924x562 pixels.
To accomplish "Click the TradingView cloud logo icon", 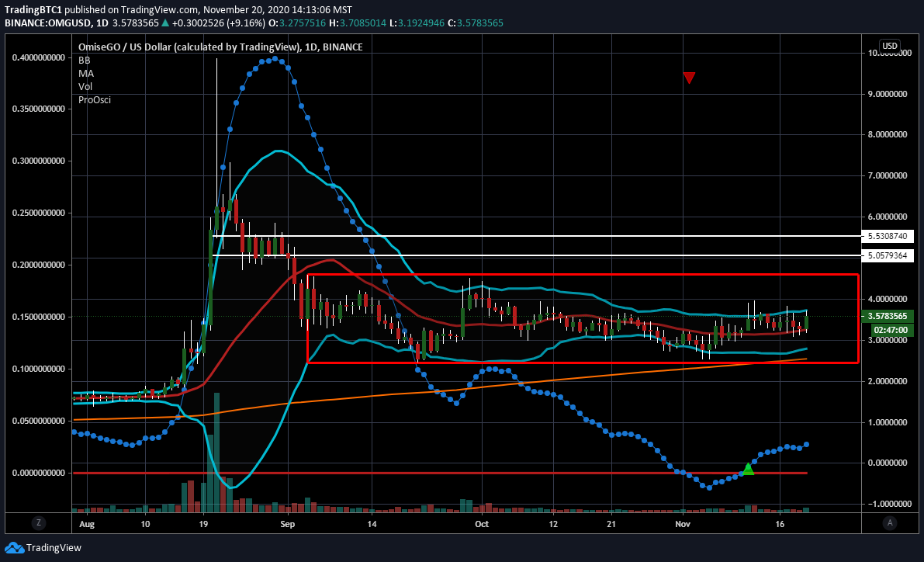I will pyautogui.click(x=14, y=548).
